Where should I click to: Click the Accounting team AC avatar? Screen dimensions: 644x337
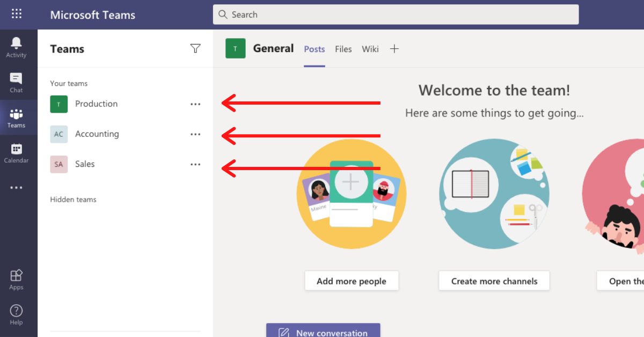59,134
